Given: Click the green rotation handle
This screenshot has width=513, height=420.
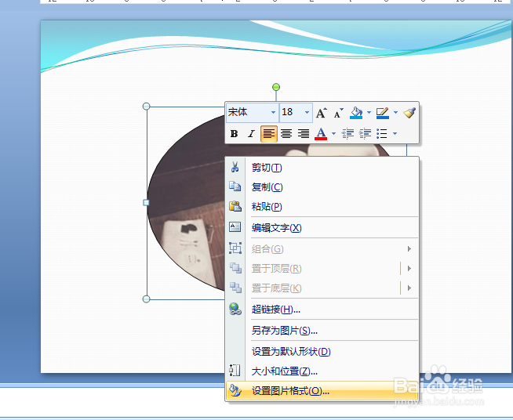Looking at the screenshot, I should (x=276, y=87).
